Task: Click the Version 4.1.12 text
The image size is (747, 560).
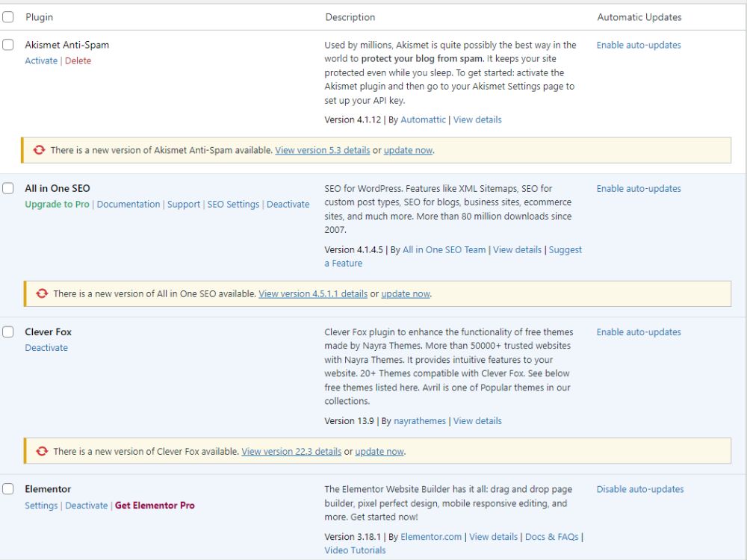Action: click(353, 119)
